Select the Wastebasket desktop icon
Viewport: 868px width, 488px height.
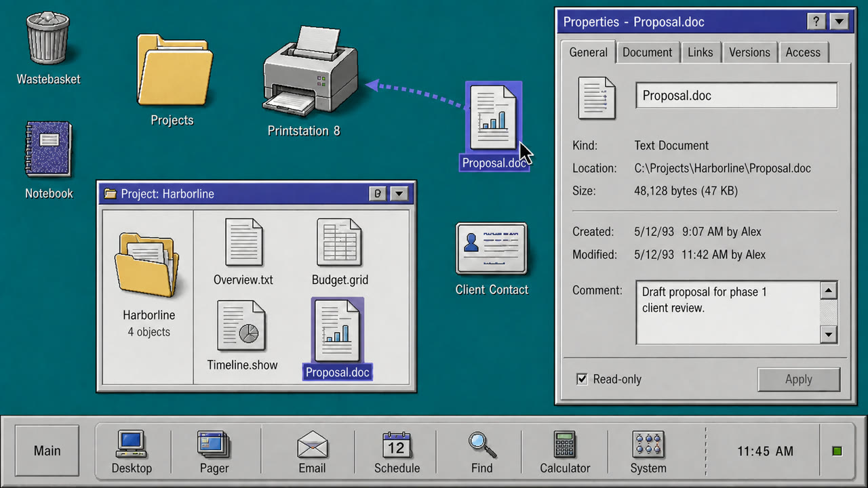(48, 47)
